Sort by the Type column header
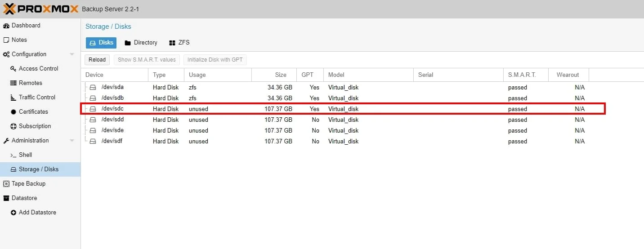Image resolution: width=644 pixels, height=249 pixels. (x=166, y=75)
